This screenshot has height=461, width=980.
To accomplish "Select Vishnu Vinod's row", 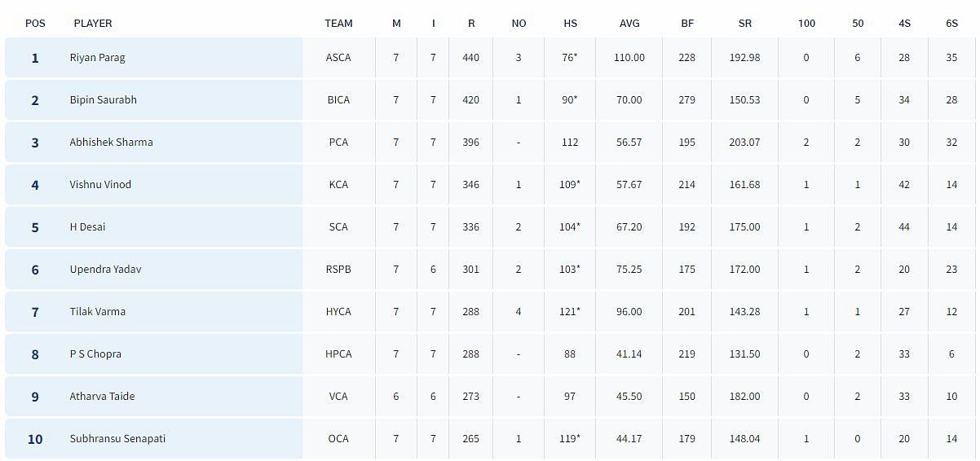I will coord(490,185).
